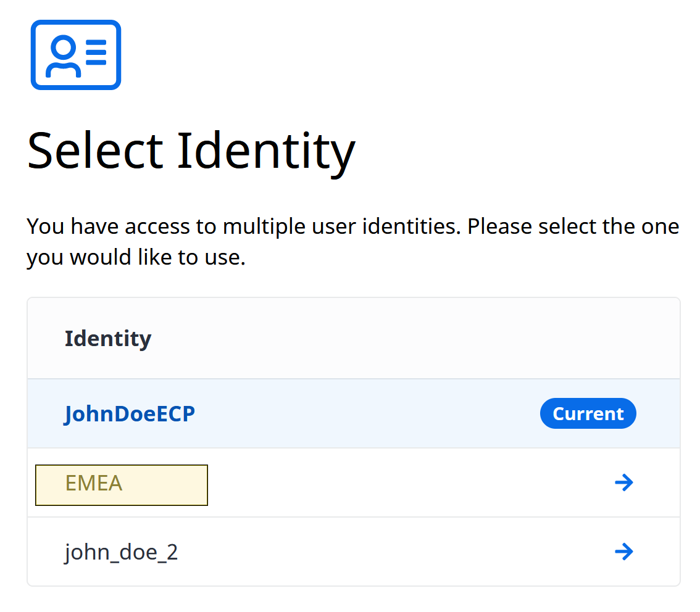Image resolution: width=700 pixels, height=612 pixels.
Task: Click the arrow icon on EMEA row
Action: (x=623, y=482)
